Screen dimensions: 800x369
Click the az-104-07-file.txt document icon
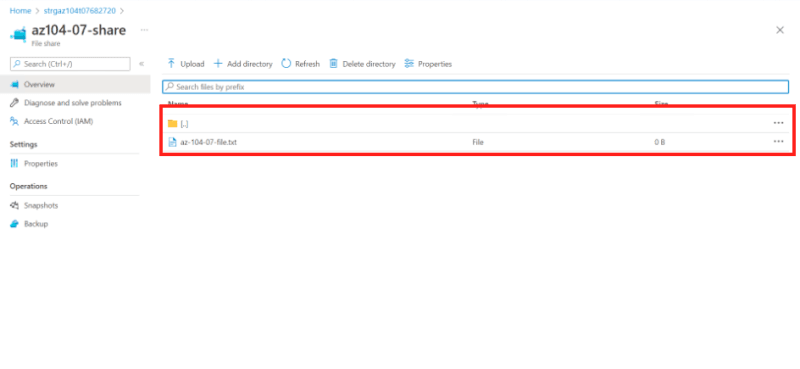(172, 142)
